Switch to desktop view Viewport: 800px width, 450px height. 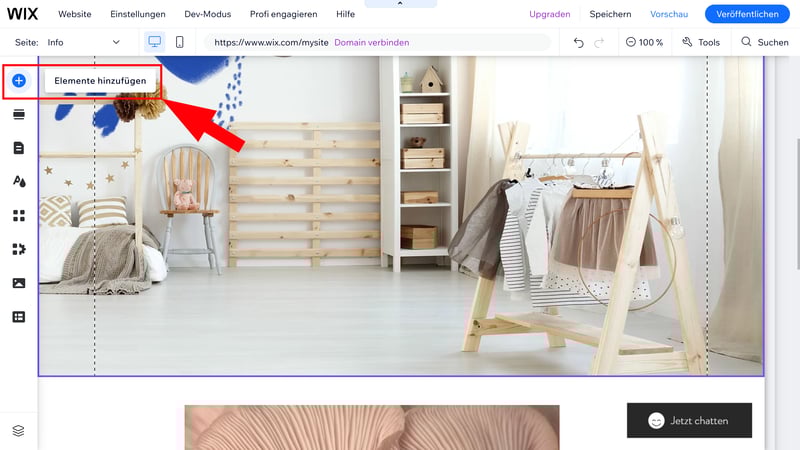point(155,42)
